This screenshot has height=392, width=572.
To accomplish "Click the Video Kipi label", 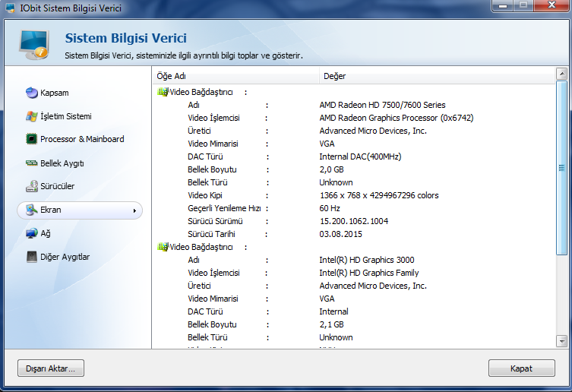I will [204, 195].
